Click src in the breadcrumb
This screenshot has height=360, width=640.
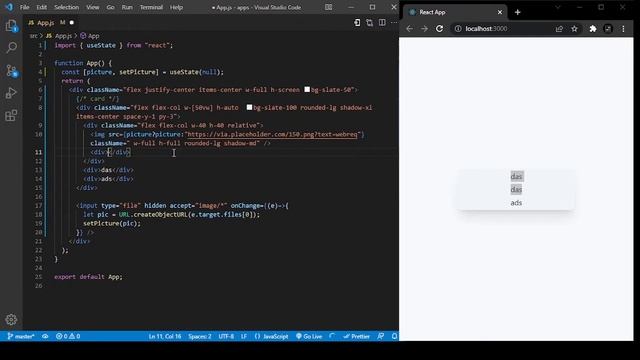[33, 36]
